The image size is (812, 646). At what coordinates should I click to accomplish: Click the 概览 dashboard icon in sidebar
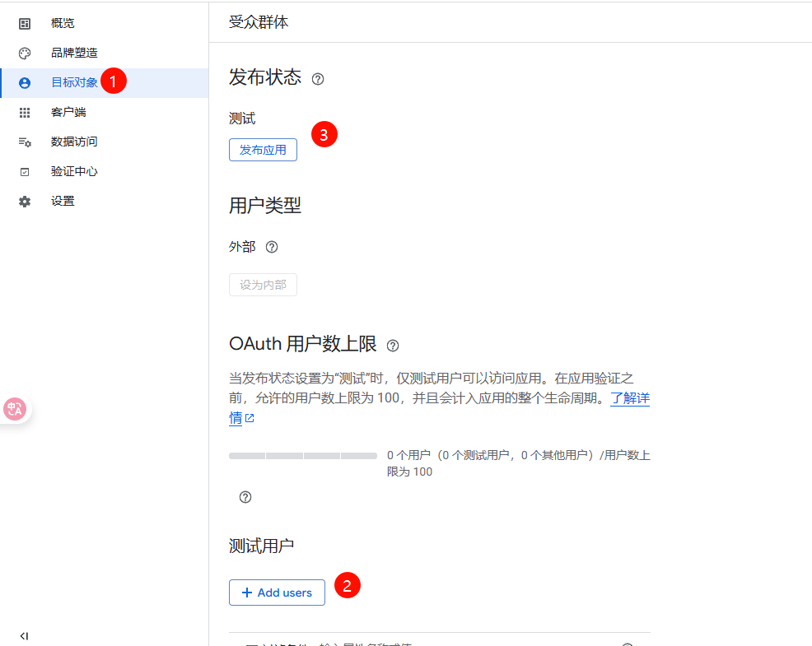pos(25,23)
